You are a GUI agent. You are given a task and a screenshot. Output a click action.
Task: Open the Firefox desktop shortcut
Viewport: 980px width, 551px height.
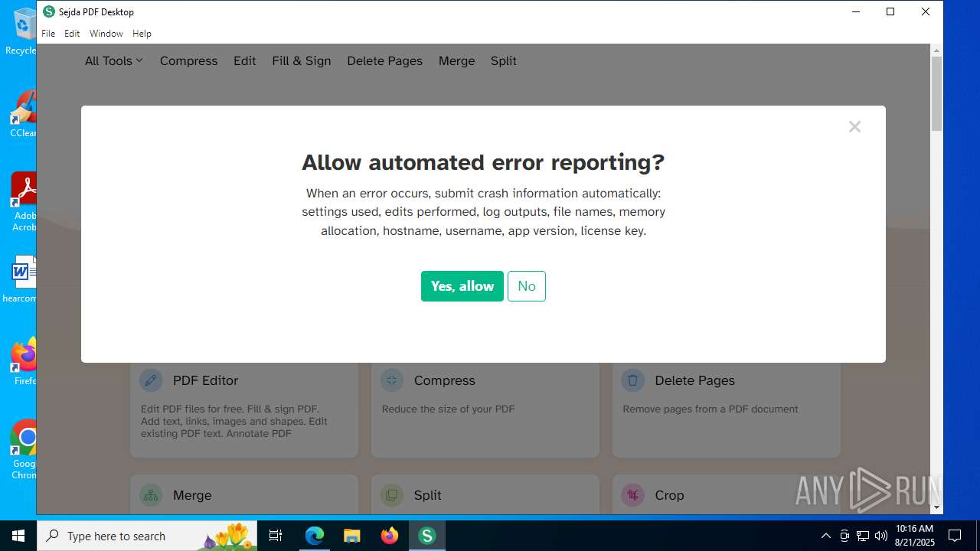(24, 361)
